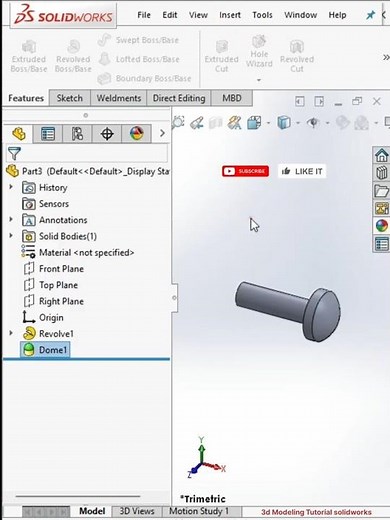Open the Tools menu
The height and width of the screenshot is (520, 390).
[x=262, y=15]
